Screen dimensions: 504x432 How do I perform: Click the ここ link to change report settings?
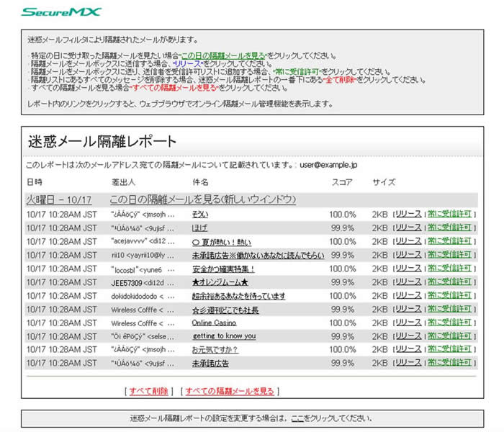297,418
